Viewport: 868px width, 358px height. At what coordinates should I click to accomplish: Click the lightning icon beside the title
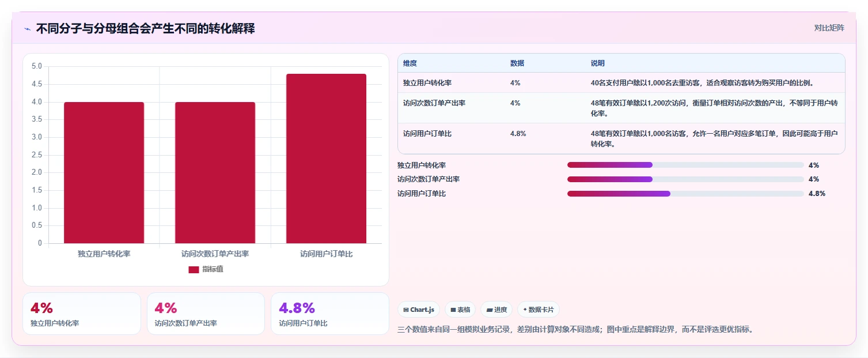[27, 29]
